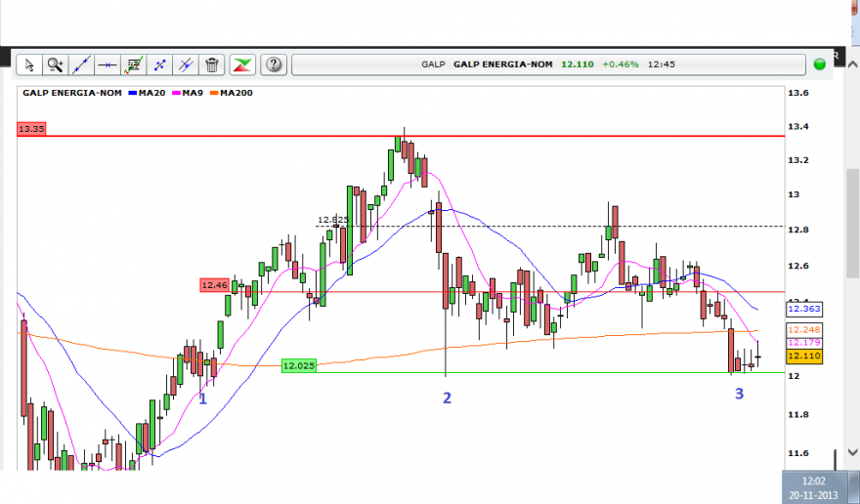
Task: Click the 12.248 MA200 value tag
Action: click(803, 329)
